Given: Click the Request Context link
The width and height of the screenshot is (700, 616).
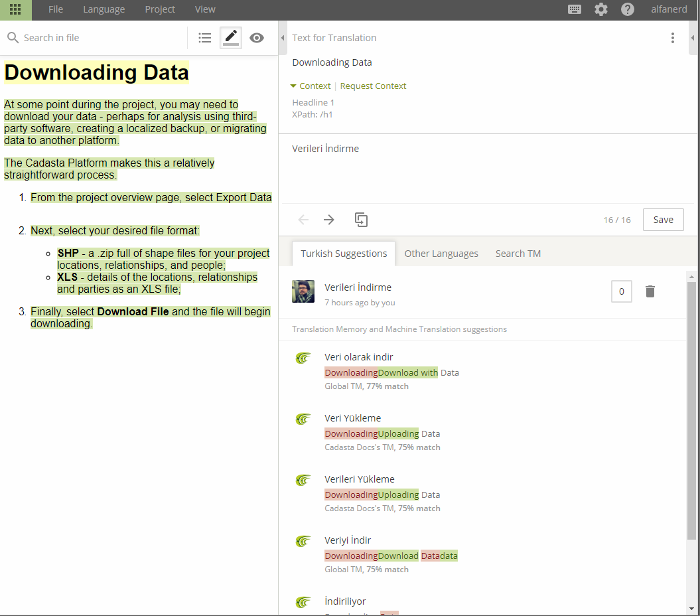Looking at the screenshot, I should point(373,86).
